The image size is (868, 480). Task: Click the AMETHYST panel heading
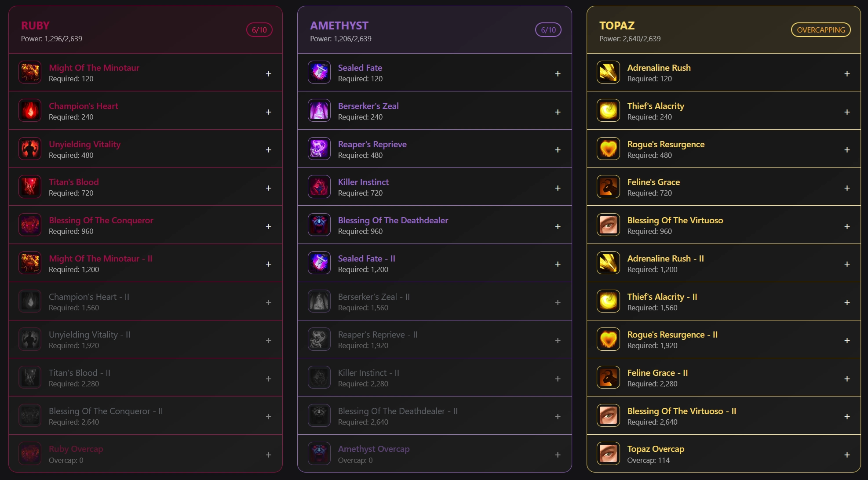coord(339,25)
